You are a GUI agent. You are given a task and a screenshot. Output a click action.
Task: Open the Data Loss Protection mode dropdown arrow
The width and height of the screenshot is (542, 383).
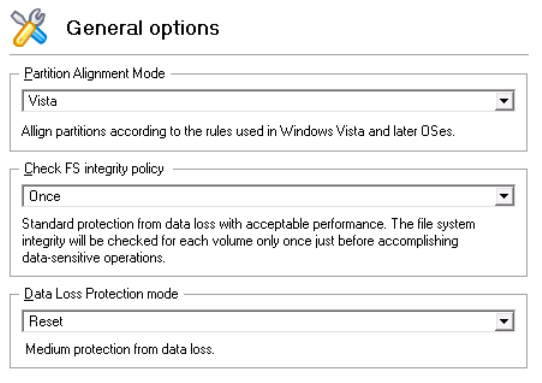click(x=504, y=321)
